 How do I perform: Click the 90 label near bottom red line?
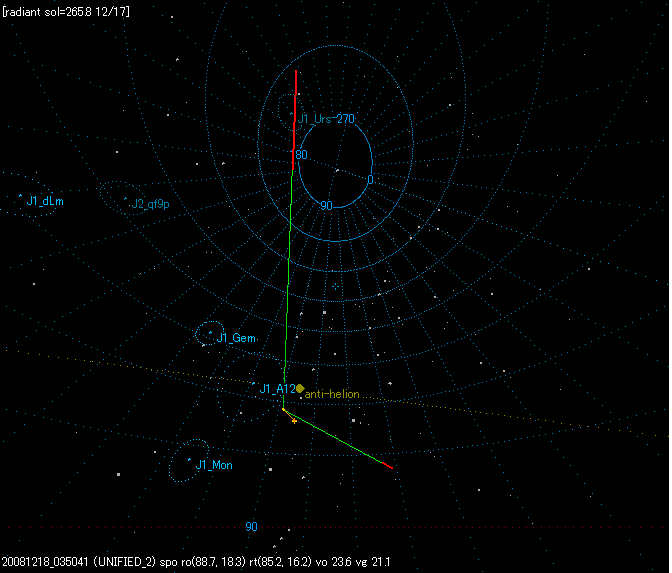251,527
